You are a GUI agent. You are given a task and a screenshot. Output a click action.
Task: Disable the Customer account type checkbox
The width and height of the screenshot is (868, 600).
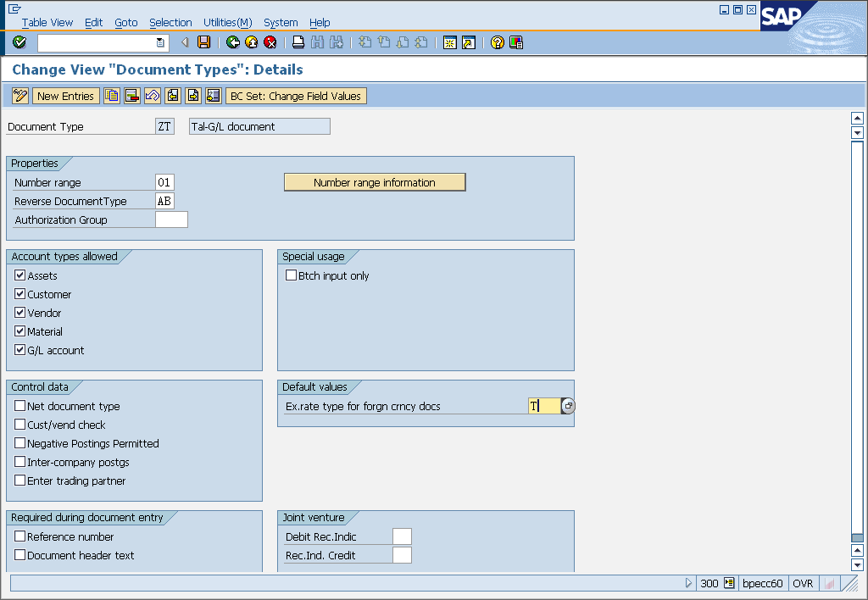point(19,293)
